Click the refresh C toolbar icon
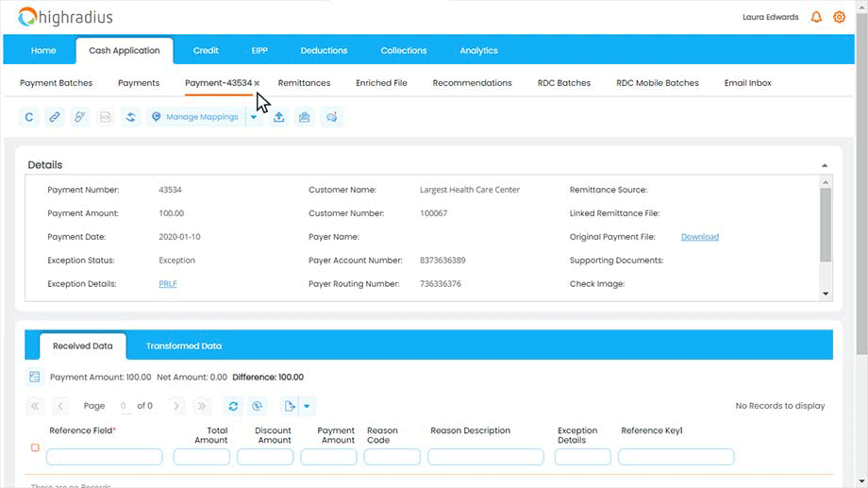Viewport: 868px width, 488px height. [x=29, y=117]
